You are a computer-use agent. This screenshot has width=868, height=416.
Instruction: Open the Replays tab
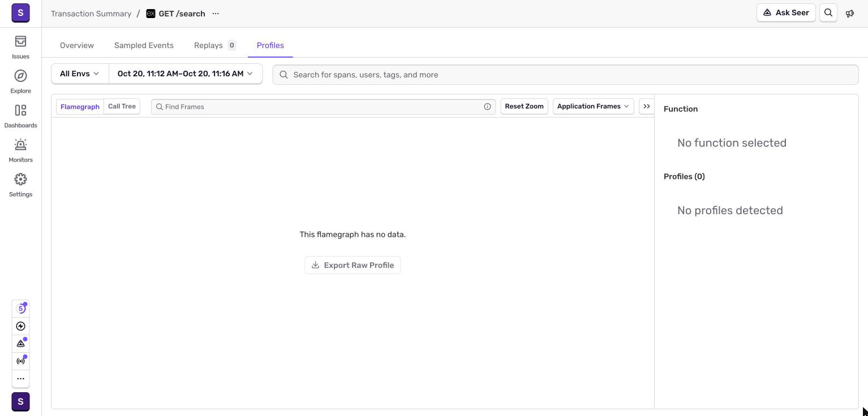pos(215,45)
